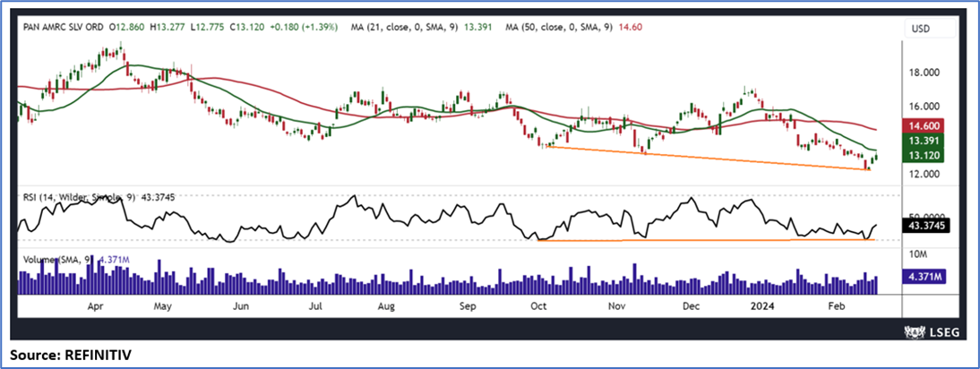Viewport: 980px width, 369px height.
Task: Select the RSI (14, Wilder, Simple, 9) legend
Action: click(x=80, y=197)
